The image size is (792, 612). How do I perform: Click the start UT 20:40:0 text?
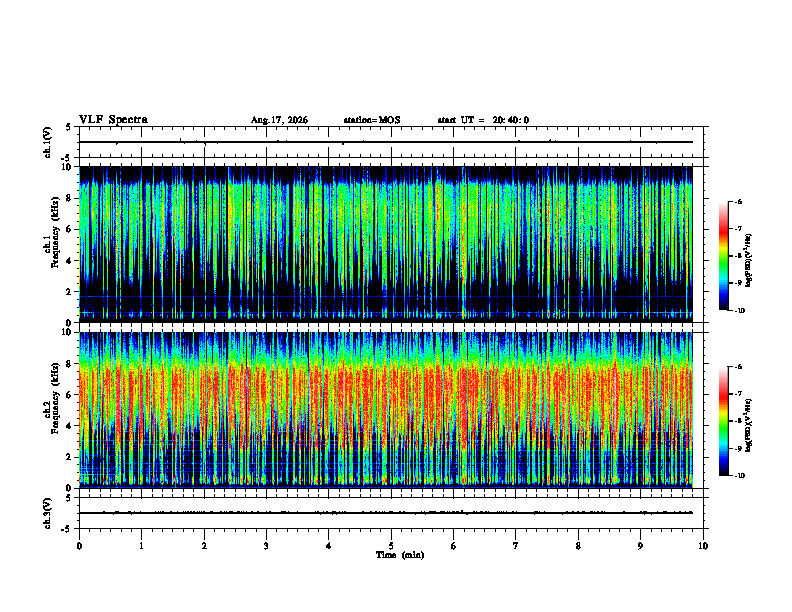point(483,120)
